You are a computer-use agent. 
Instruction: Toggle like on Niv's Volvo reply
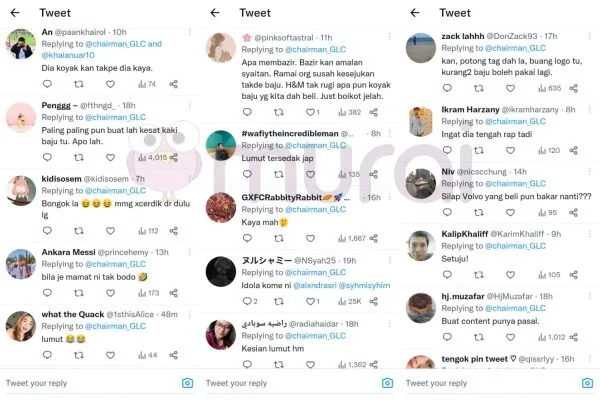510,212
